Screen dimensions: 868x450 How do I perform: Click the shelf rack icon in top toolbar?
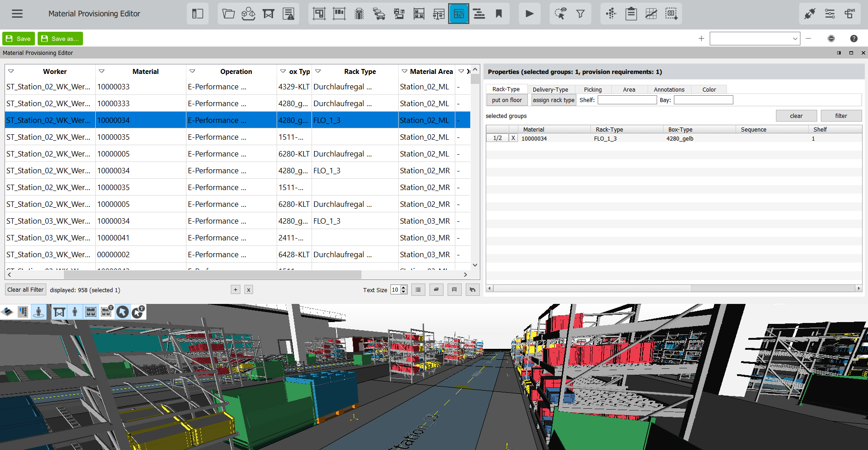(x=419, y=14)
